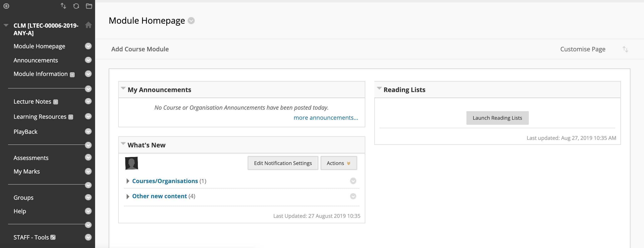Open the Actions dropdown in What's New

point(338,163)
